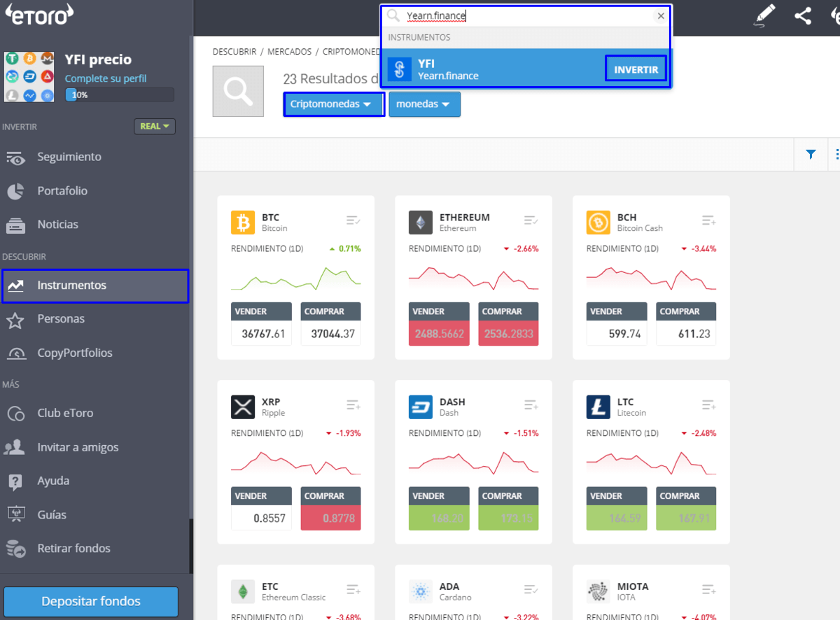Open the funnel filter icon
Screen dimensions: 840x620
(x=811, y=155)
